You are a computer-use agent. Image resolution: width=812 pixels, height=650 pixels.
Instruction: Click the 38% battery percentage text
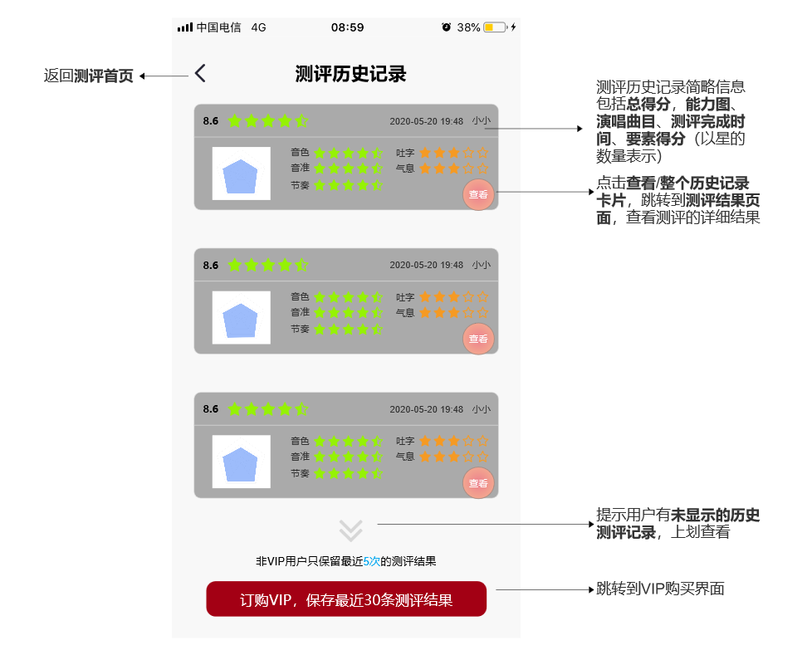[468, 27]
